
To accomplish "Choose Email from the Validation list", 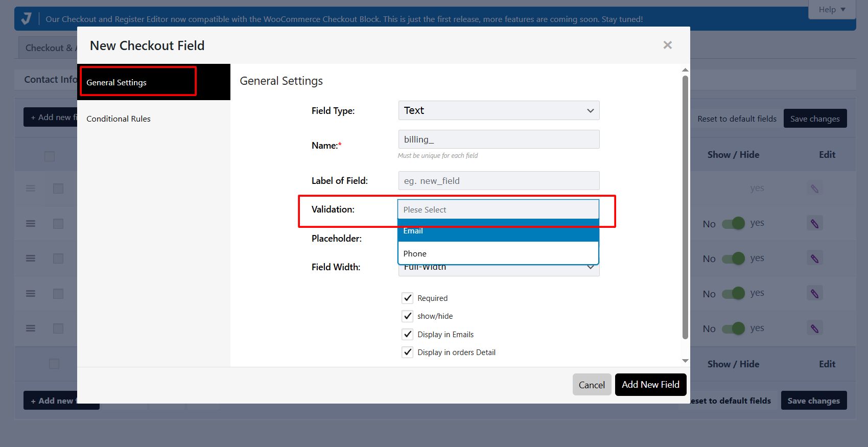I will tap(498, 231).
